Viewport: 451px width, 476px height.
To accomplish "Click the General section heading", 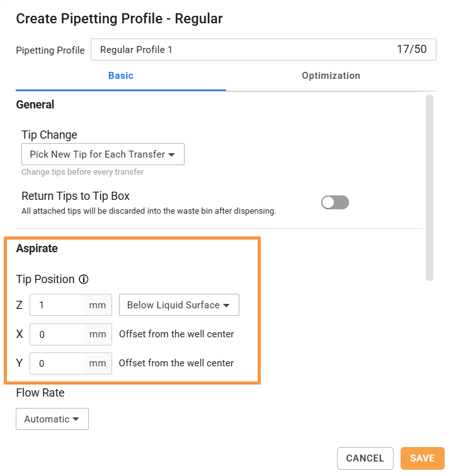I will [x=35, y=105].
